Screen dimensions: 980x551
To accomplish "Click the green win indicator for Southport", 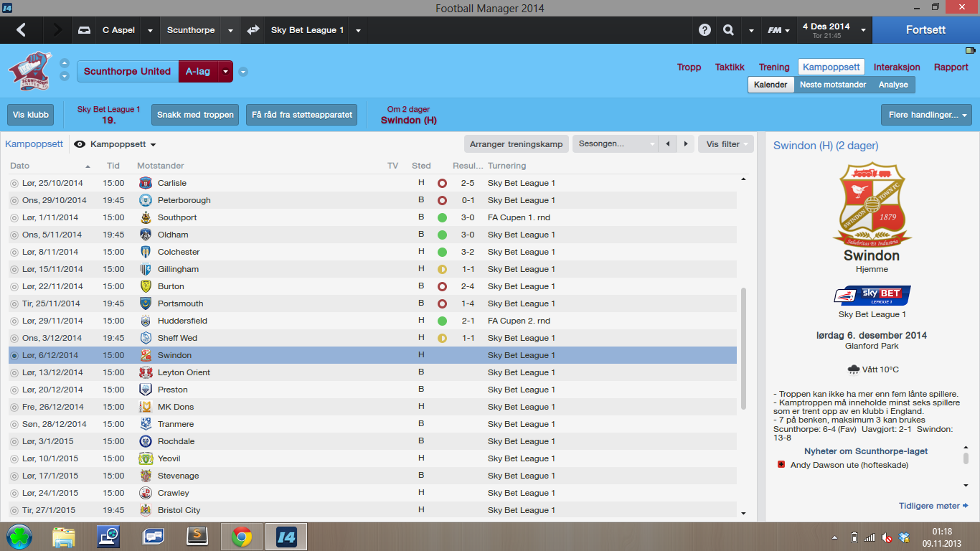I will [442, 217].
